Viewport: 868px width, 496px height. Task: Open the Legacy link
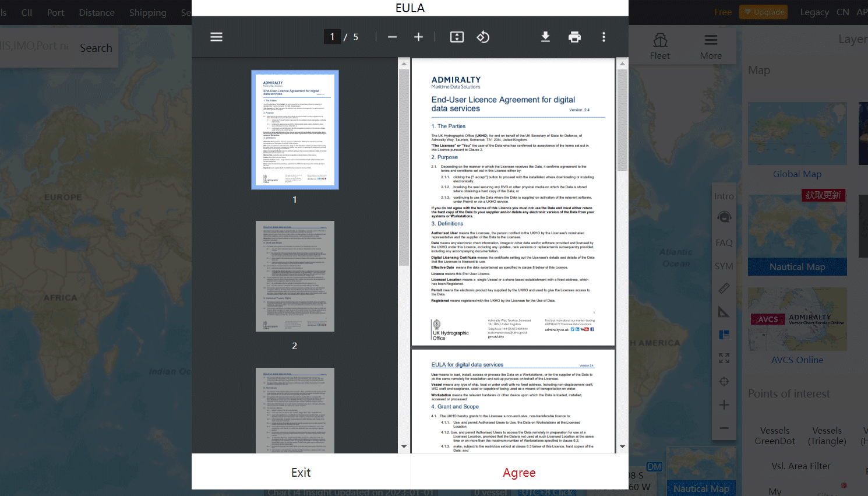pos(814,12)
